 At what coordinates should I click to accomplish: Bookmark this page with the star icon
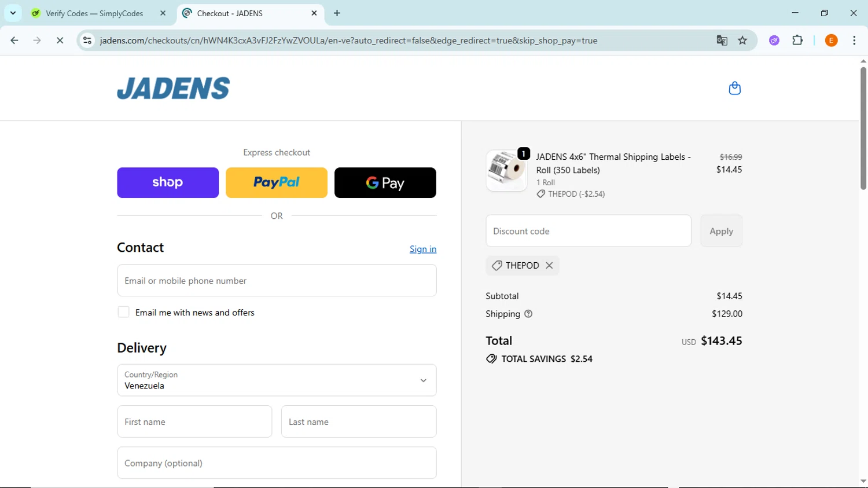742,41
